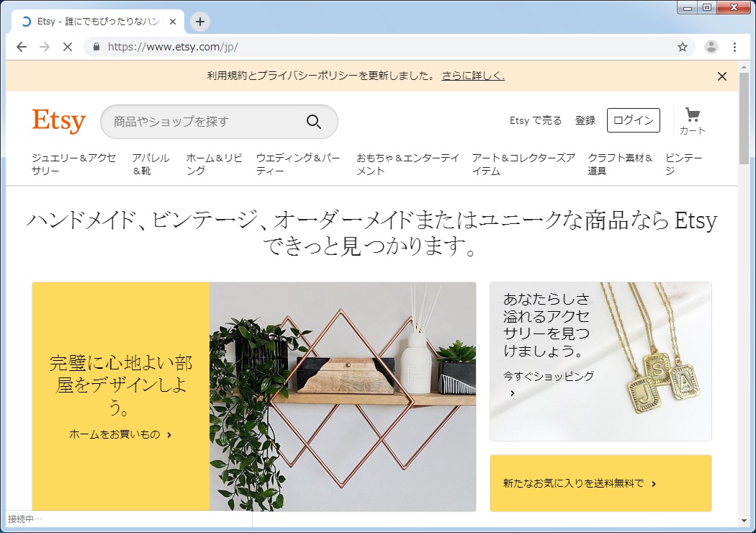Open the shopping cart

point(692,120)
